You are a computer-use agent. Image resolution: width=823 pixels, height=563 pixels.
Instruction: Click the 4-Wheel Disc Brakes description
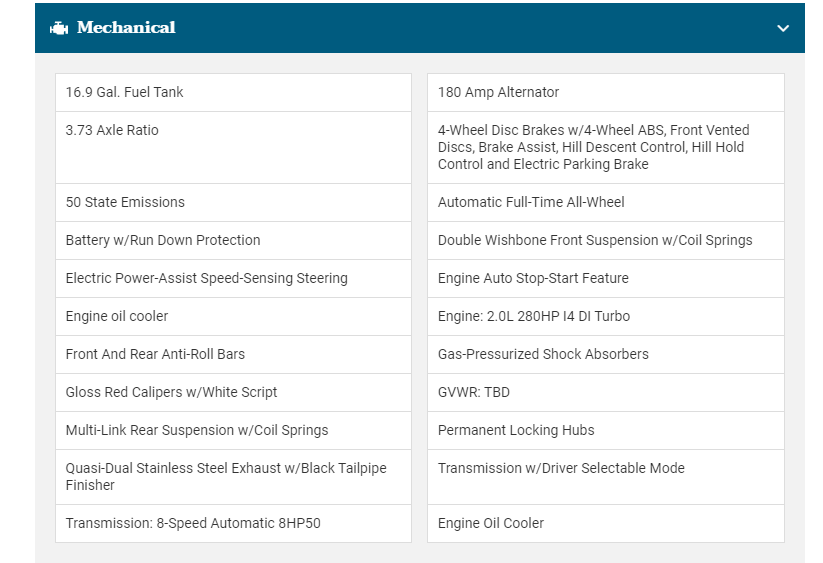[x=593, y=147]
